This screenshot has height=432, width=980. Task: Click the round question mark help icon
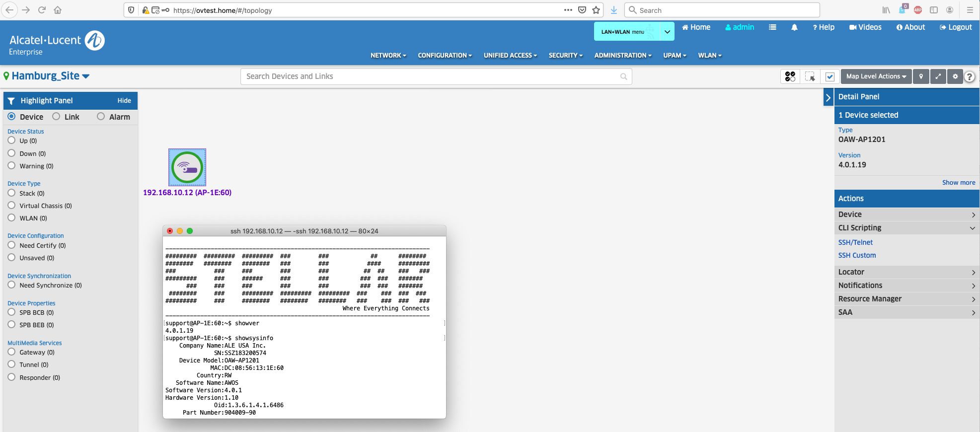point(970,76)
